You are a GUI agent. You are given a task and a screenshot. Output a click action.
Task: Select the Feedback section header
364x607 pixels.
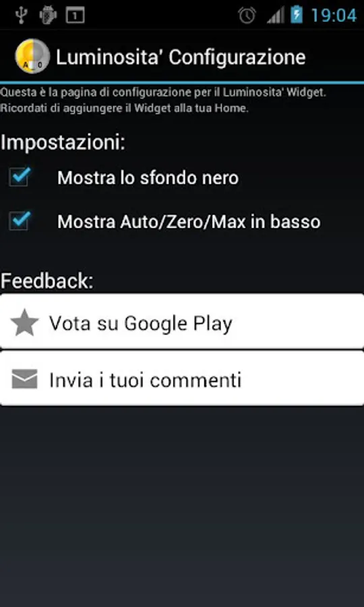pos(47,281)
